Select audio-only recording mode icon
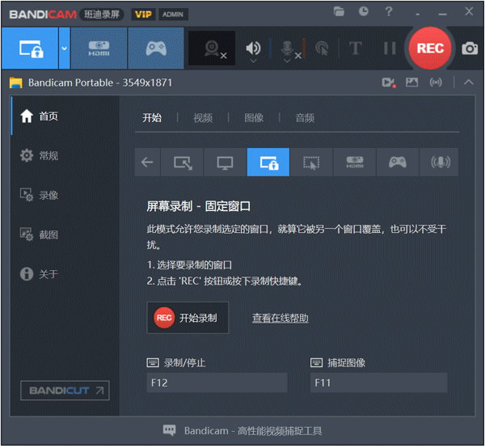The width and height of the screenshot is (485, 448). point(439,162)
